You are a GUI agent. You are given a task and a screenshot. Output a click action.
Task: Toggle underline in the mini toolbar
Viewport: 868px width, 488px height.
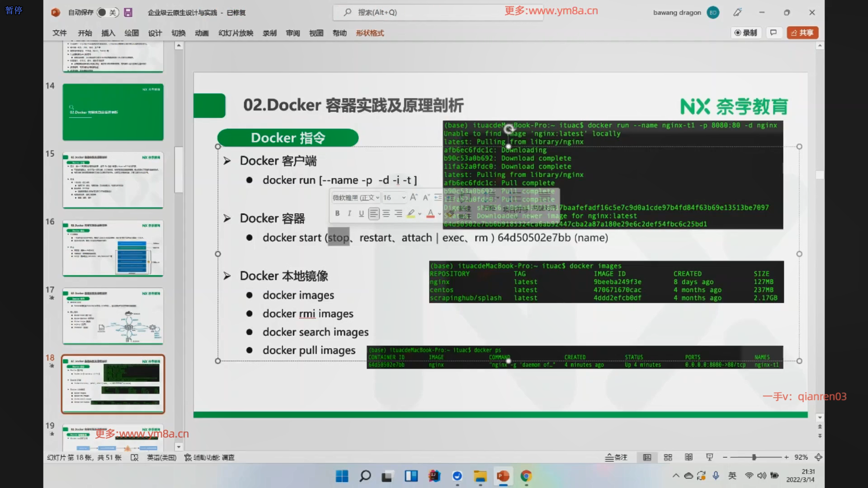(x=361, y=213)
